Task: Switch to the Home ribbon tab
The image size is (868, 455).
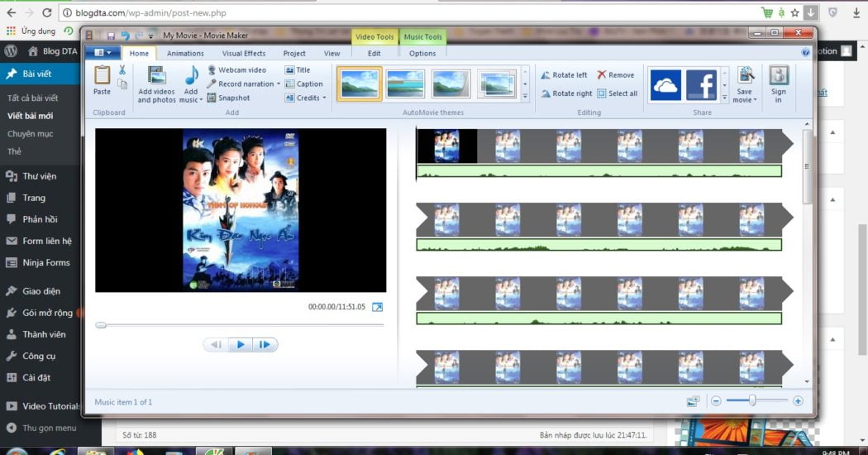Action: [x=139, y=53]
